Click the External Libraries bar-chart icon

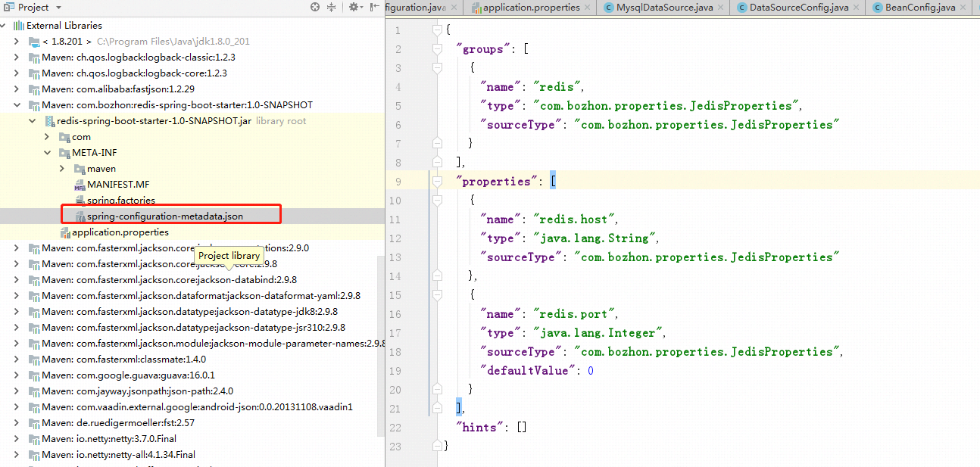pyautogui.click(x=19, y=25)
